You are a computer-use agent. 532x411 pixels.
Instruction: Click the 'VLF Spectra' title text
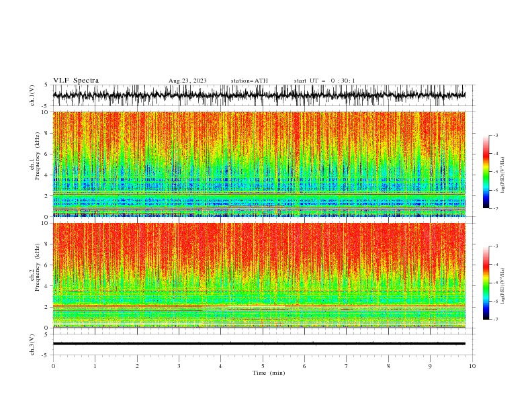[x=76, y=81]
